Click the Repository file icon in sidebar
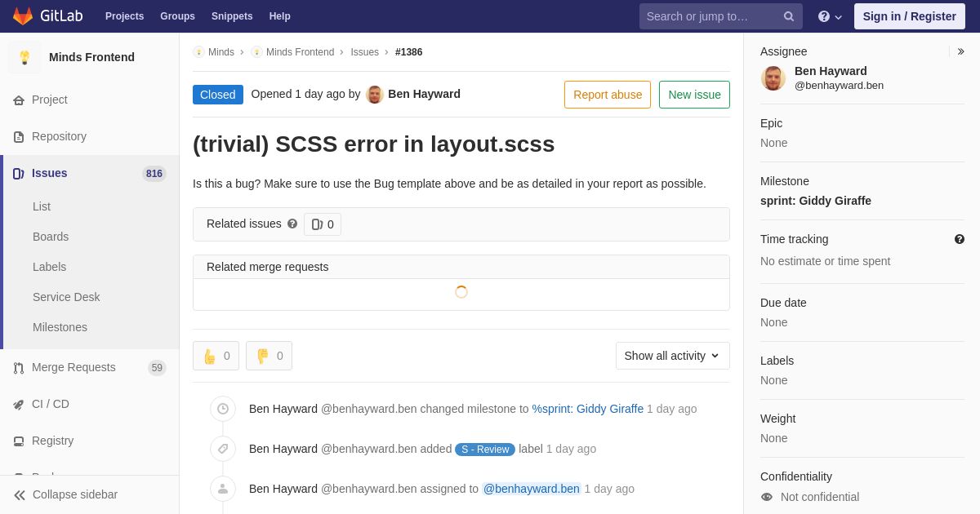The width and height of the screenshot is (980, 514). (19, 137)
